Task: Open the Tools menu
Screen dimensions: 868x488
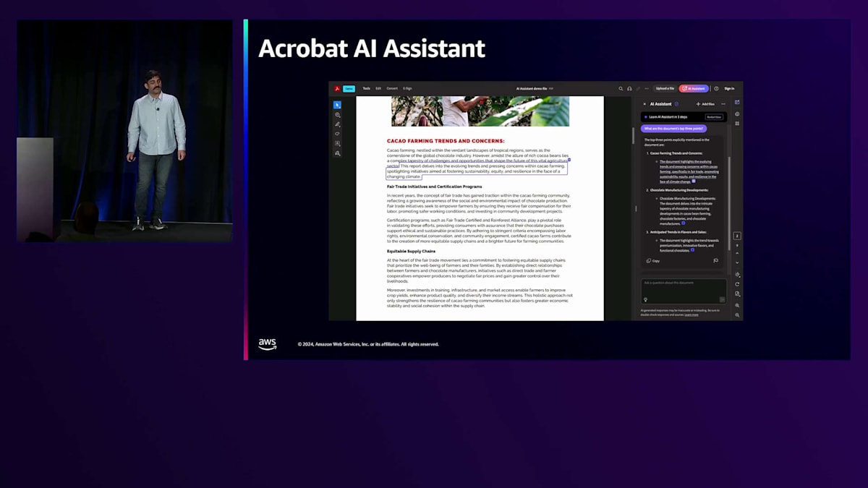Action: [367, 88]
